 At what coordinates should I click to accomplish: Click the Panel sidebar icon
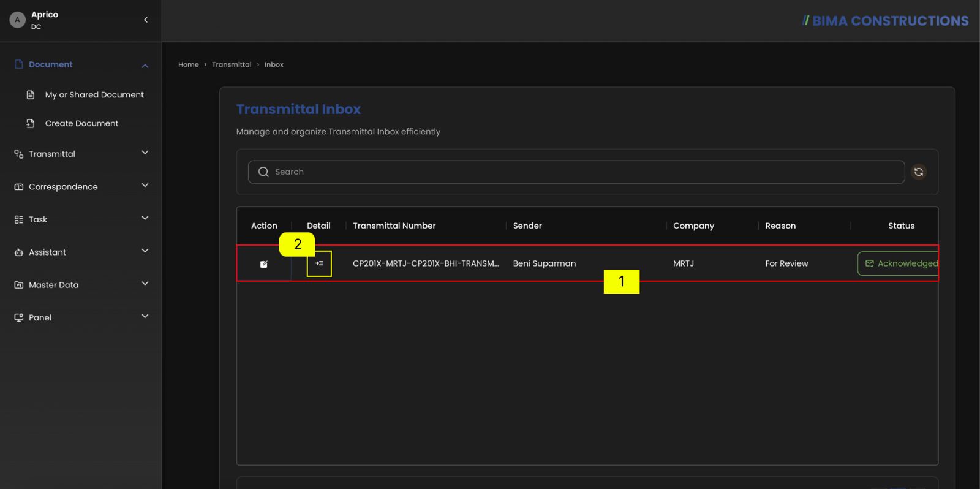pos(18,317)
